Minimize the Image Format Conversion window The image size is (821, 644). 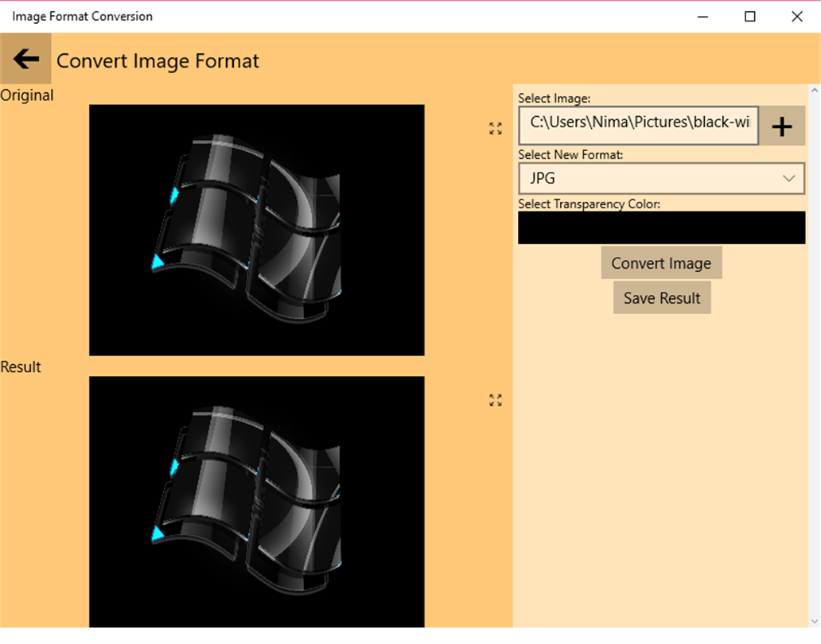(x=702, y=17)
